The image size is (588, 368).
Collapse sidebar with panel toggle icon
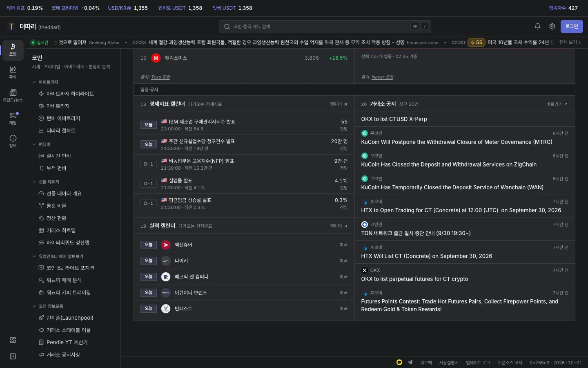[13, 357]
